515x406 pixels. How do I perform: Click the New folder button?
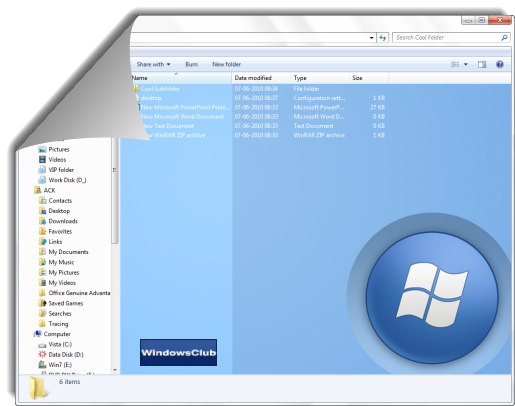point(226,64)
